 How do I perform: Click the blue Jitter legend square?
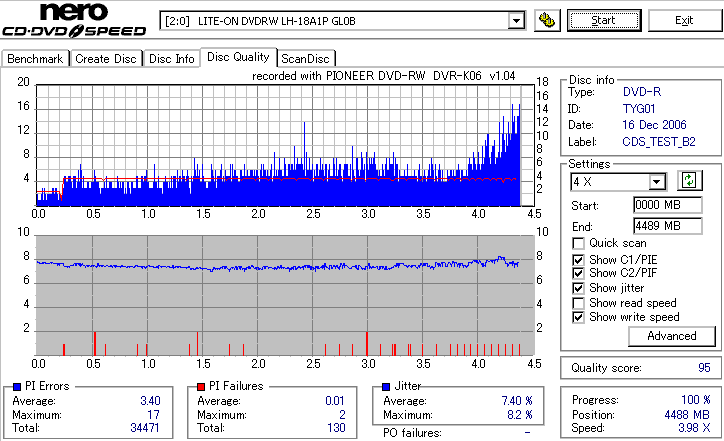[x=386, y=387]
